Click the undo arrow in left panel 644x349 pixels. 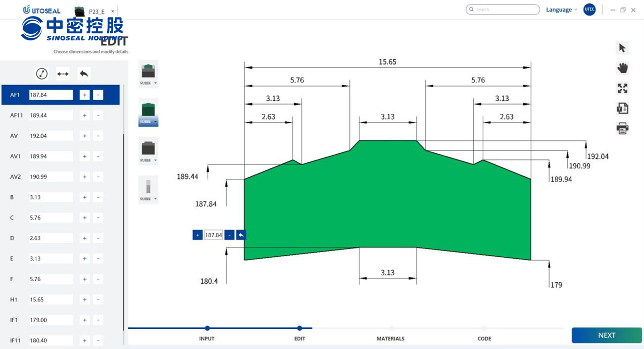click(x=84, y=74)
